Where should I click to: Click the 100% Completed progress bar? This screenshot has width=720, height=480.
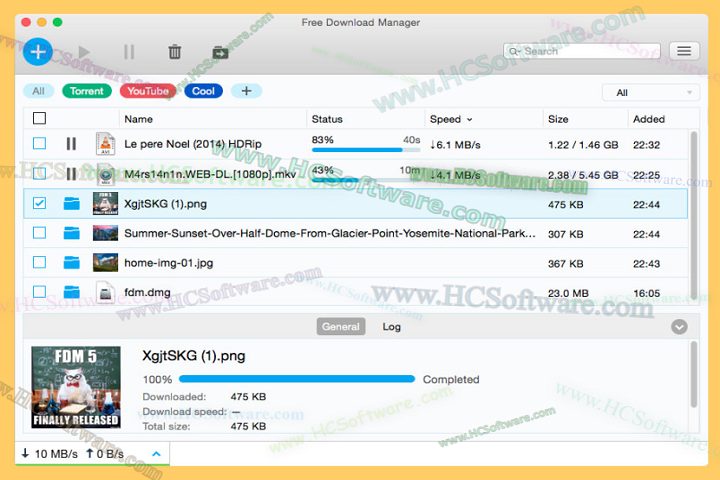coord(297,379)
